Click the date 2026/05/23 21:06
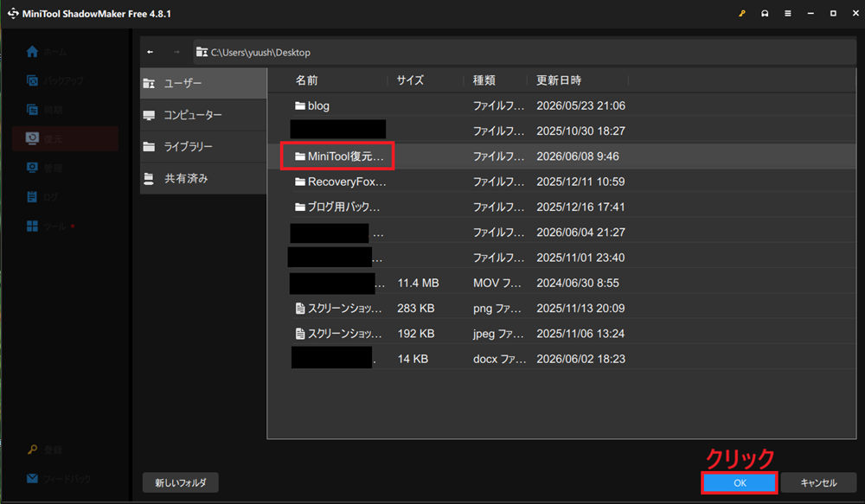The height and width of the screenshot is (504, 865). 581,105
